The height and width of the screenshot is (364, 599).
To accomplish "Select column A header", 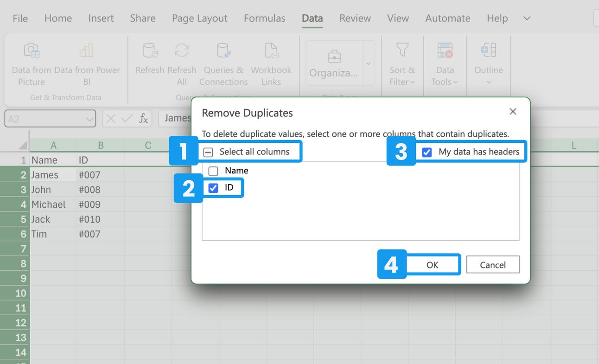I will point(53,146).
